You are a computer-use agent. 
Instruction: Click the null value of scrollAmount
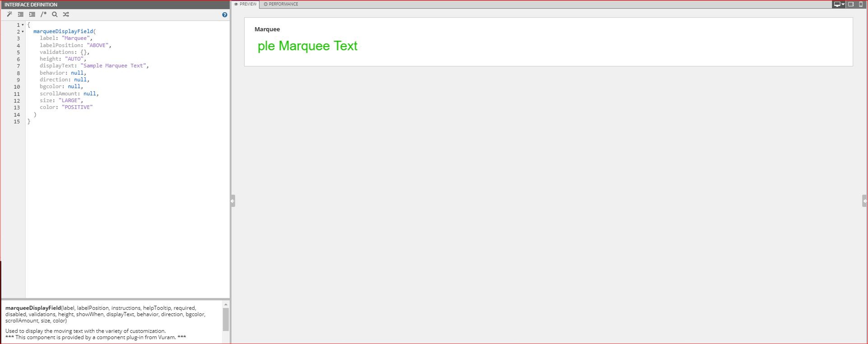point(90,93)
